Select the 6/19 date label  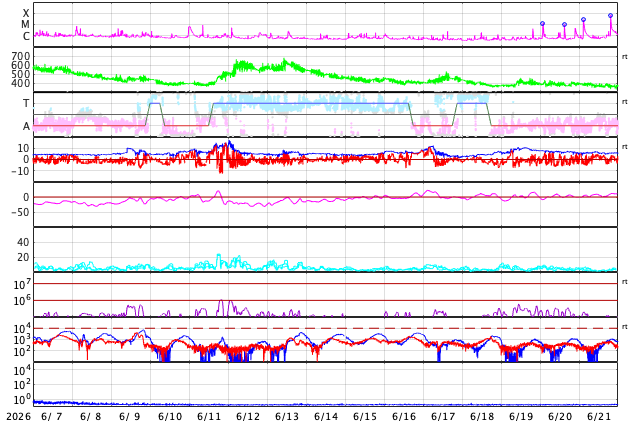tap(521, 416)
